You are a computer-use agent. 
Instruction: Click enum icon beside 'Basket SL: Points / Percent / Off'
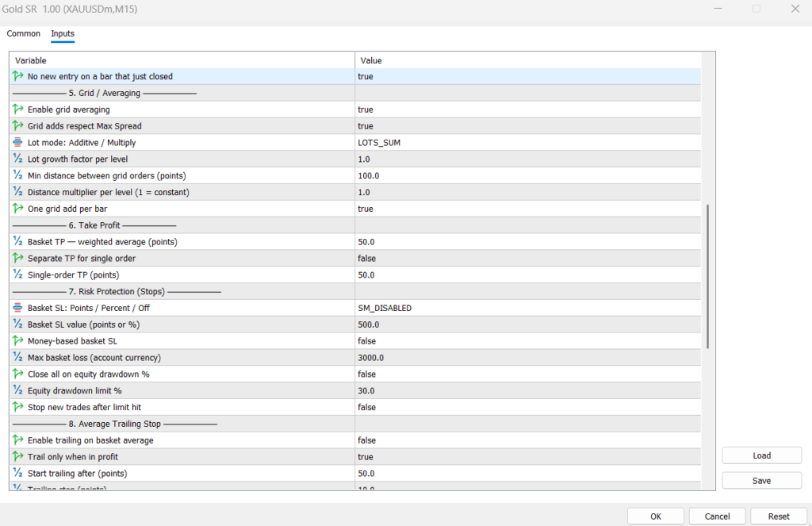coord(18,308)
